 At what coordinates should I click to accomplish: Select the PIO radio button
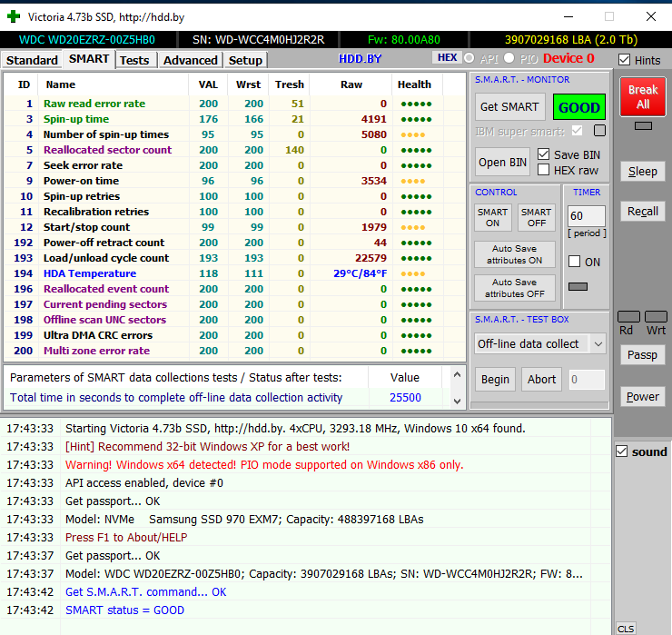coord(509,58)
